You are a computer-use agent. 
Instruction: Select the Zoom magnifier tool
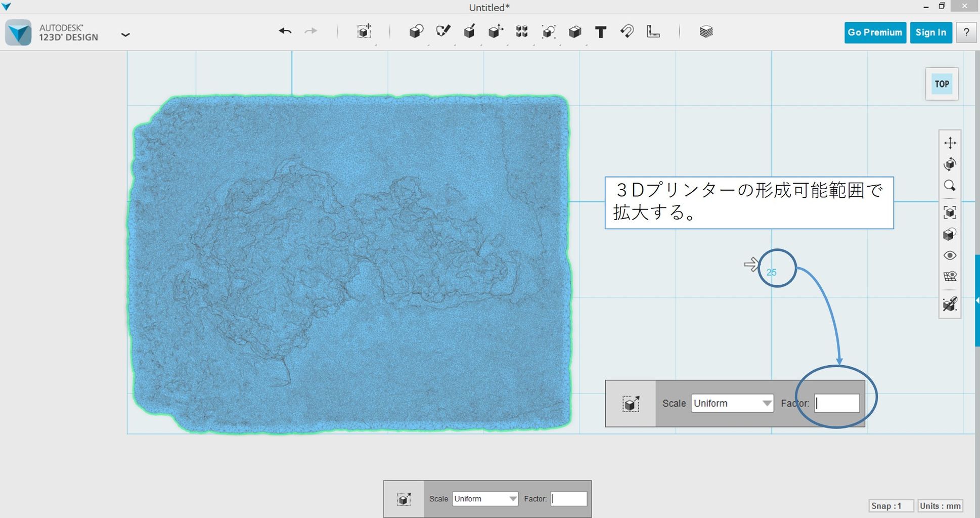point(950,186)
